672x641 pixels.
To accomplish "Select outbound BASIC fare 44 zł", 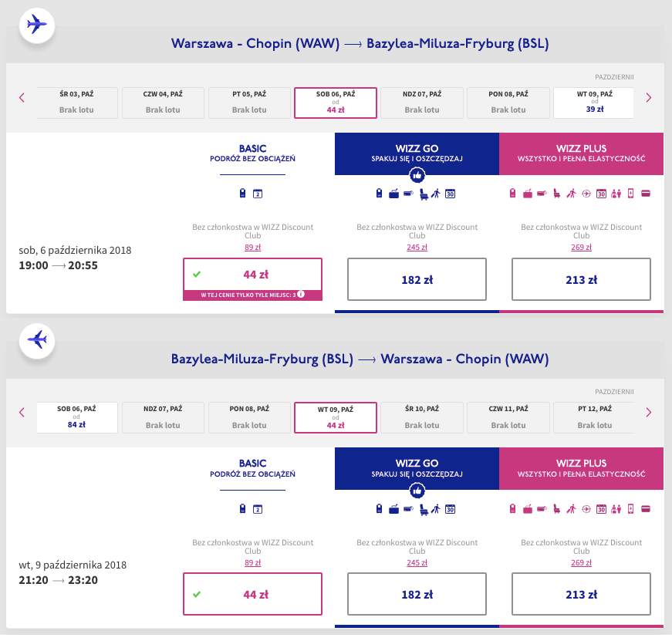I will [x=252, y=275].
